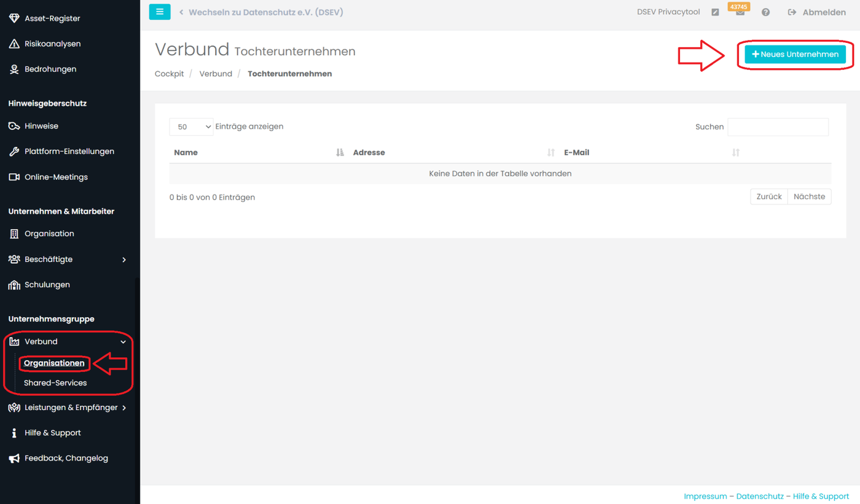Click 'Keine Daten in der Tabelle vorhanden' row
Screen dimensions: 860x504
(500, 174)
